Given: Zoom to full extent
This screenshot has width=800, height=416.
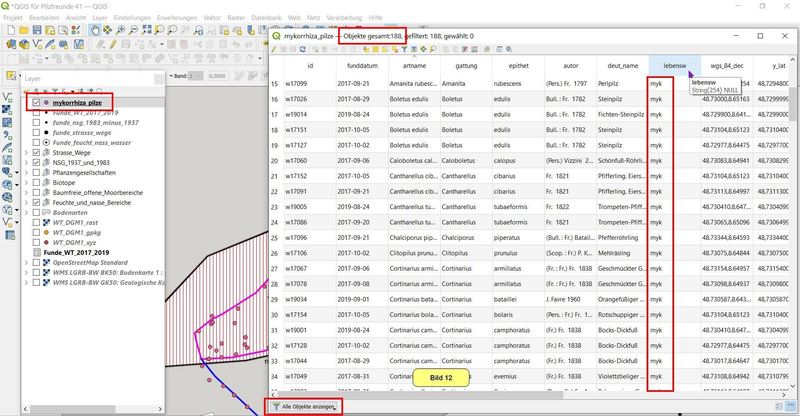Looking at the screenshot, I should tap(147, 30).
